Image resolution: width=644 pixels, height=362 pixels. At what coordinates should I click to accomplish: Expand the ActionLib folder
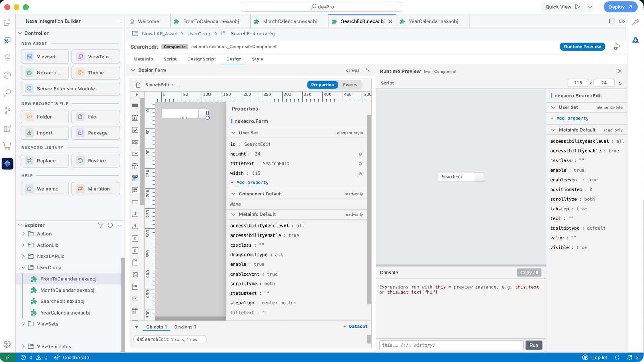tap(23, 245)
